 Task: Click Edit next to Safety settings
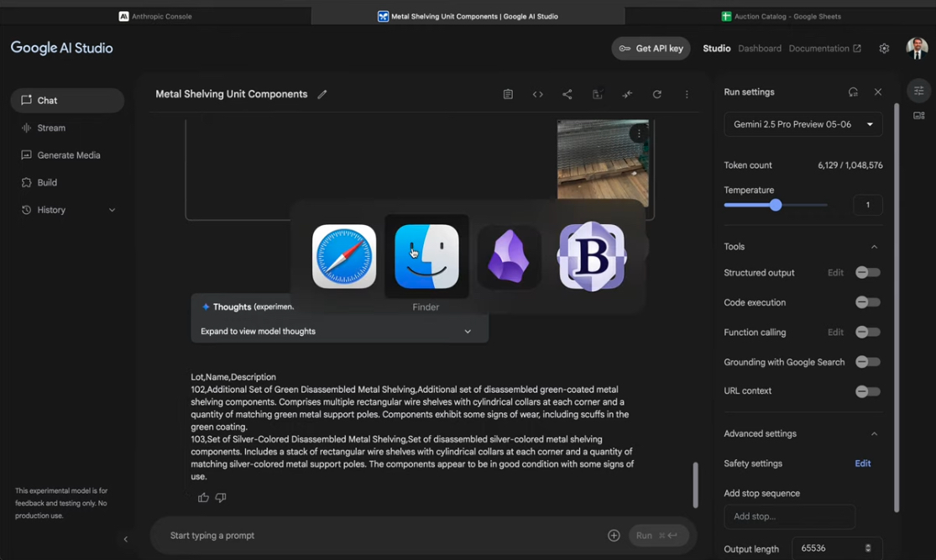862,463
